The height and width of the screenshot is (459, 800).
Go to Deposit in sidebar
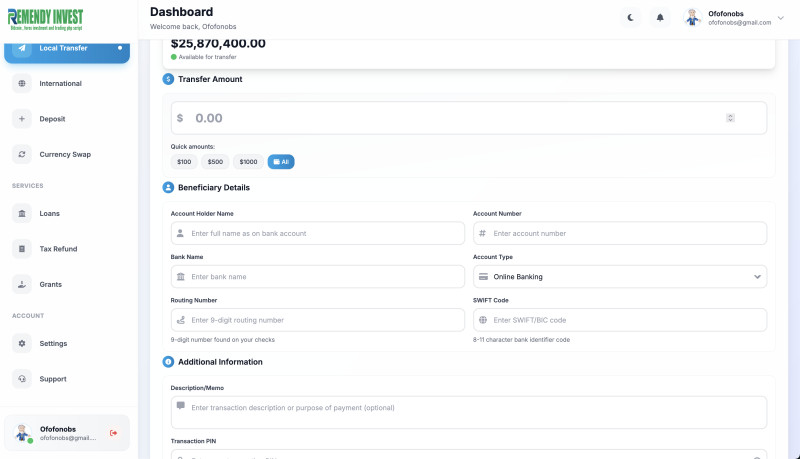(x=52, y=119)
